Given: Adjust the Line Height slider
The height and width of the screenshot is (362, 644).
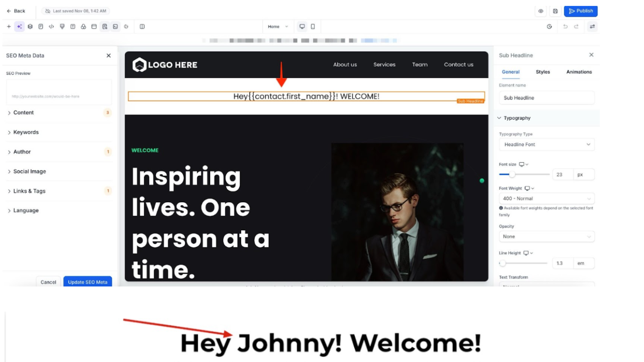Looking at the screenshot, I should (x=524, y=263).
